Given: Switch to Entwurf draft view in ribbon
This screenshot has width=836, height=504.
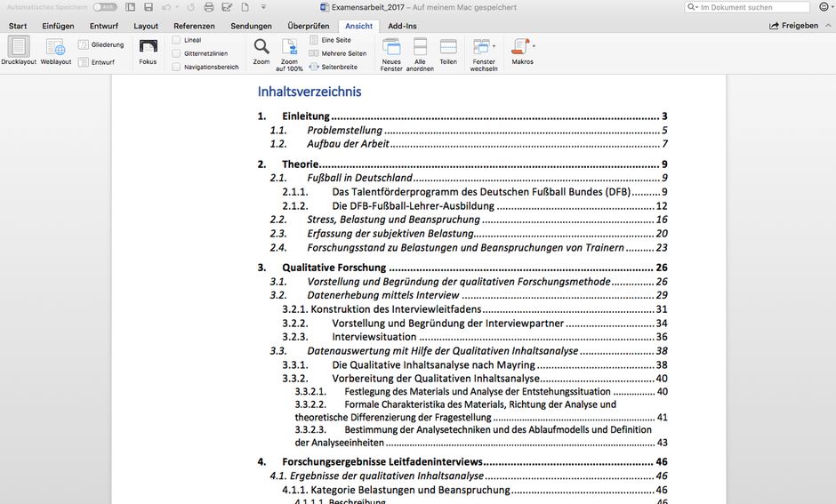Looking at the screenshot, I should click(x=97, y=62).
